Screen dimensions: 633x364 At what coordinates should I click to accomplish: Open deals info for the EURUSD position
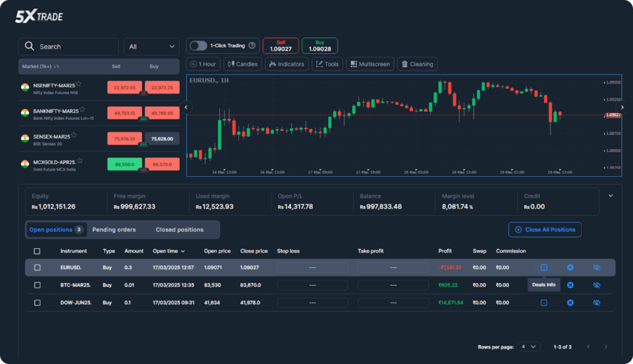click(x=544, y=268)
